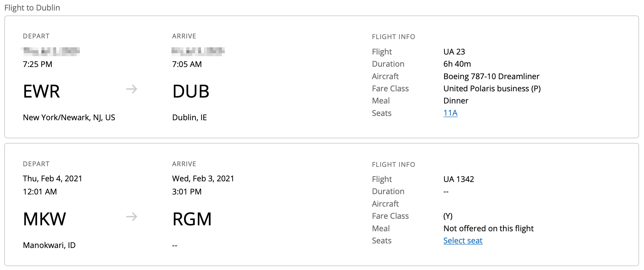Open the Select seat link

click(463, 241)
